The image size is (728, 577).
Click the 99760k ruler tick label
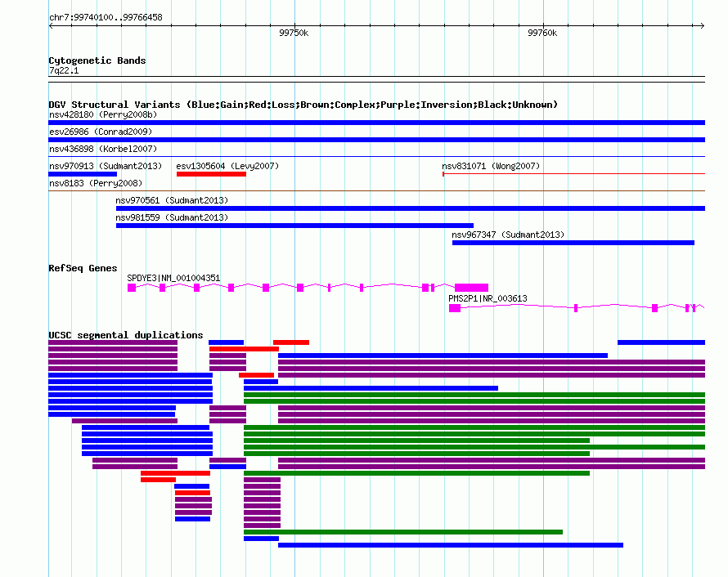(542, 33)
